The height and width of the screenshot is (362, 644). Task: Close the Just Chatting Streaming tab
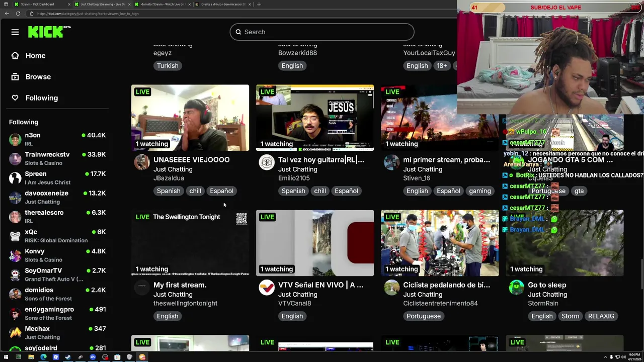(x=129, y=4)
